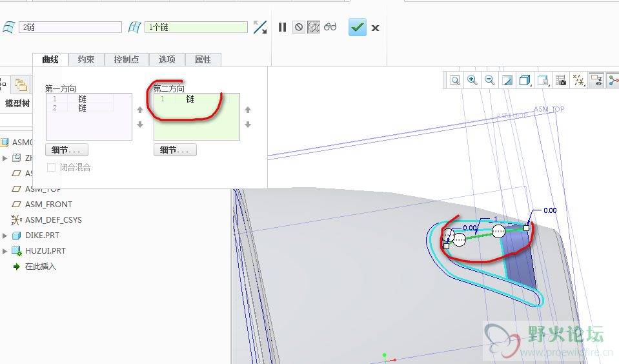The height and width of the screenshot is (364, 619).
Task: Click the DIKE.PRT part icon
Action: tap(16, 236)
